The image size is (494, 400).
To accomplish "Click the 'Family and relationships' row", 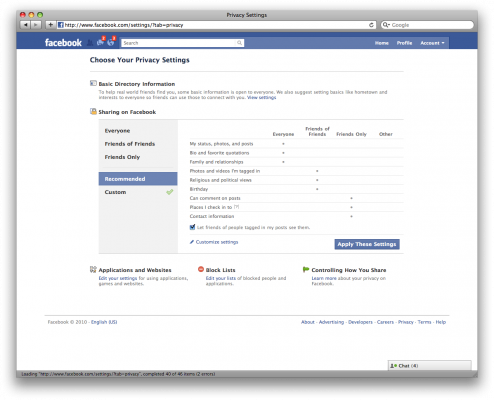I will (296, 162).
